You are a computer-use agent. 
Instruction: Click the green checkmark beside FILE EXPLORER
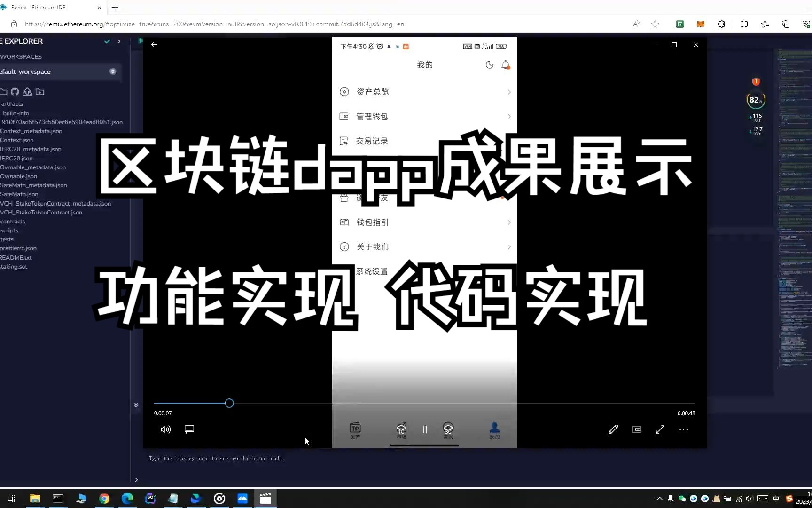click(107, 41)
